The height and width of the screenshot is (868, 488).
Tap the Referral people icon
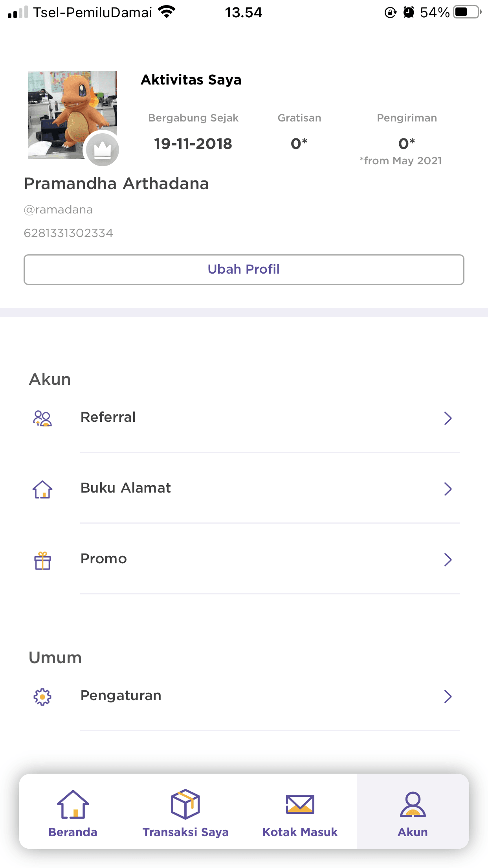point(42,418)
